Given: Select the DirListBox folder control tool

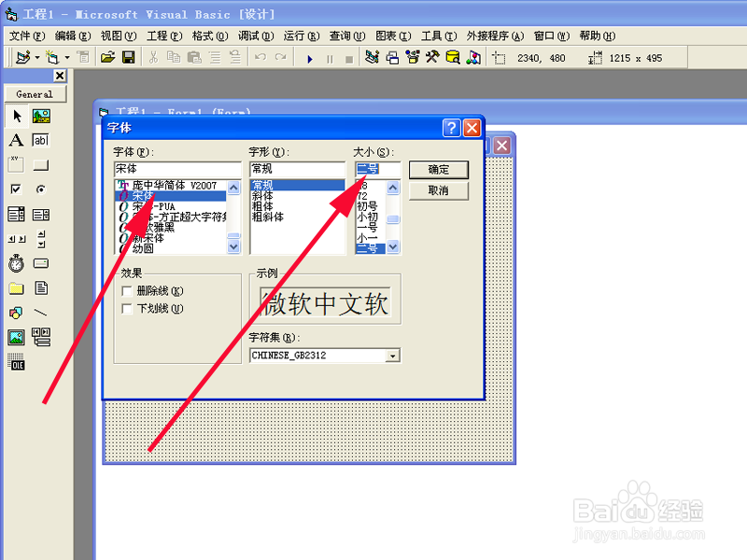Looking at the screenshot, I should pos(16,288).
